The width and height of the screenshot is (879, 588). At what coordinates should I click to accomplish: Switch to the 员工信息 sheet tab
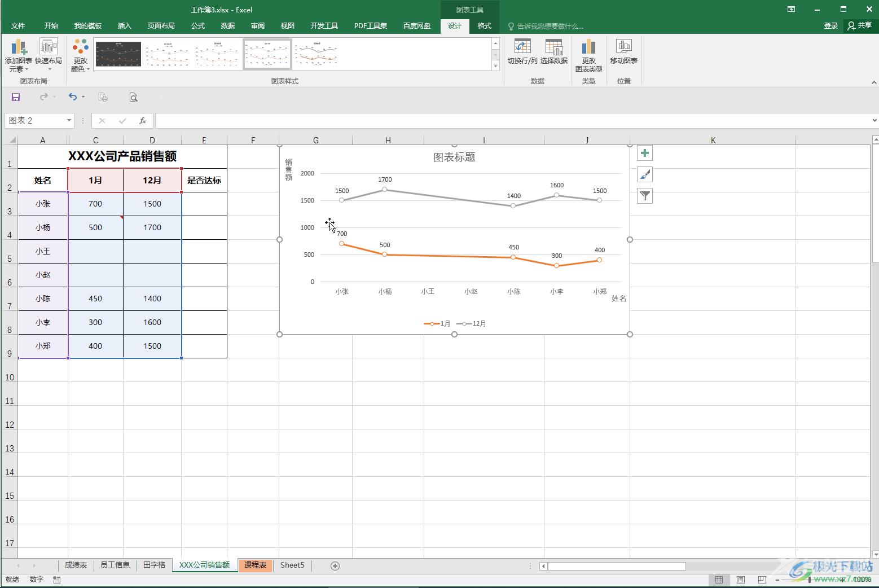[x=115, y=565]
